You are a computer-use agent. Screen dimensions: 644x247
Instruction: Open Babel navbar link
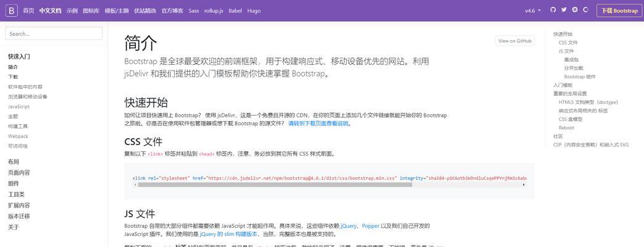coord(235,10)
